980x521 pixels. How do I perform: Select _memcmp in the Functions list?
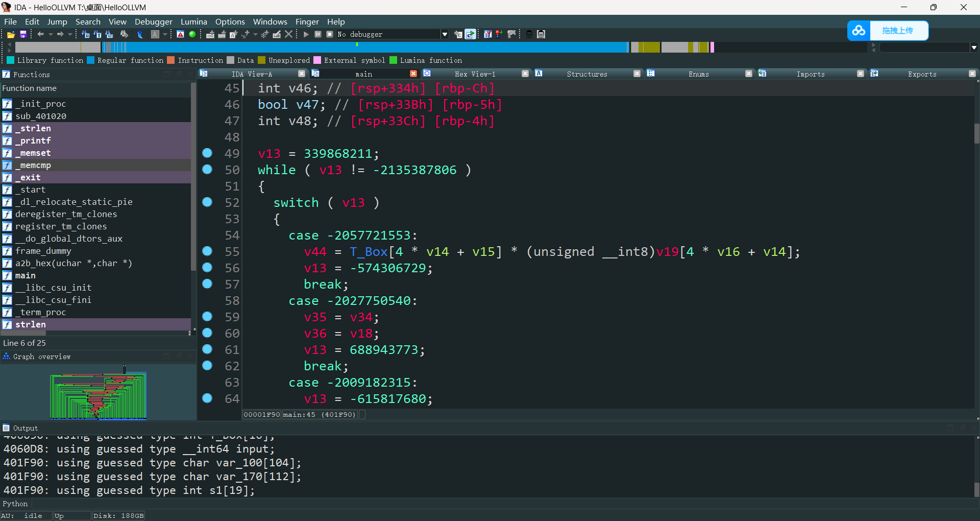[x=96, y=165]
